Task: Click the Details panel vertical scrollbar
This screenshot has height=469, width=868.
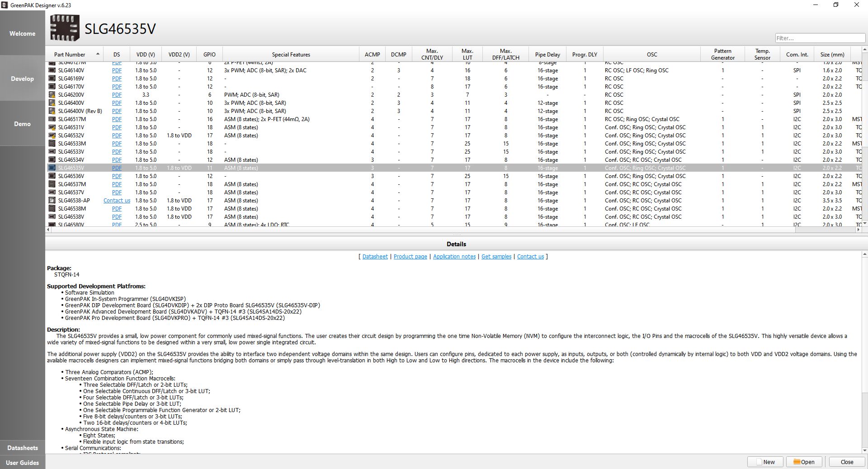Action: pyautogui.click(x=864, y=352)
